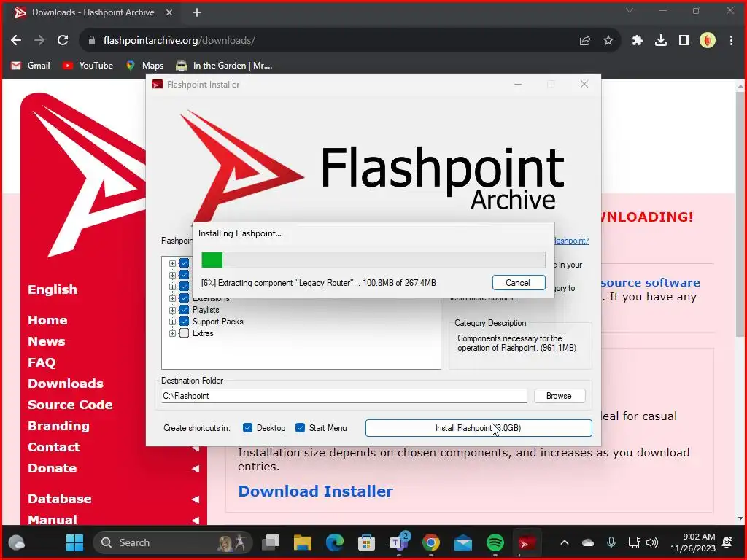Screen dimensions: 747x560
Task: Expand the Extensions tree node
Action: [172, 298]
